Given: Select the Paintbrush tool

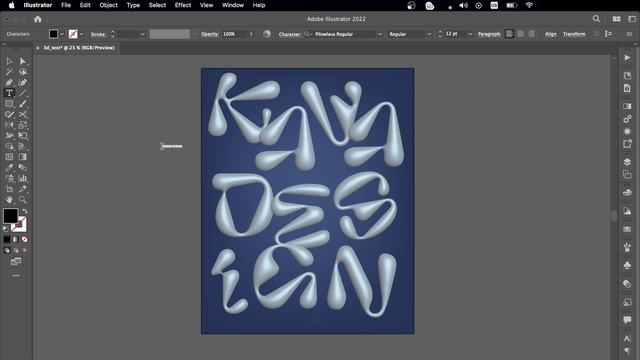Looking at the screenshot, I should click(x=23, y=104).
